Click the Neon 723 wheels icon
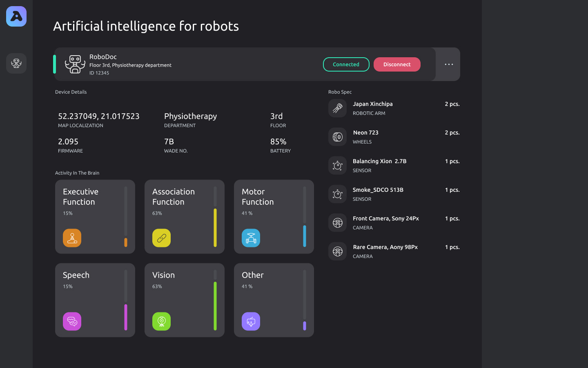The width and height of the screenshot is (588, 368). point(337,137)
